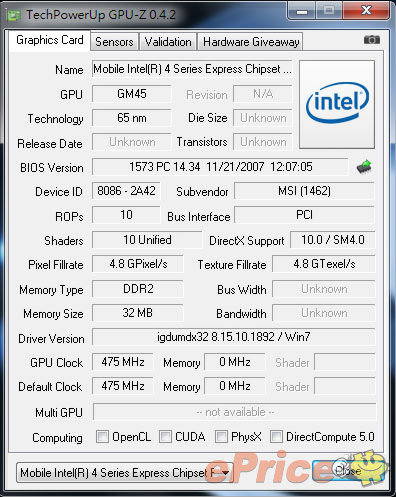Click the Multi GPU not available field

[235, 412]
